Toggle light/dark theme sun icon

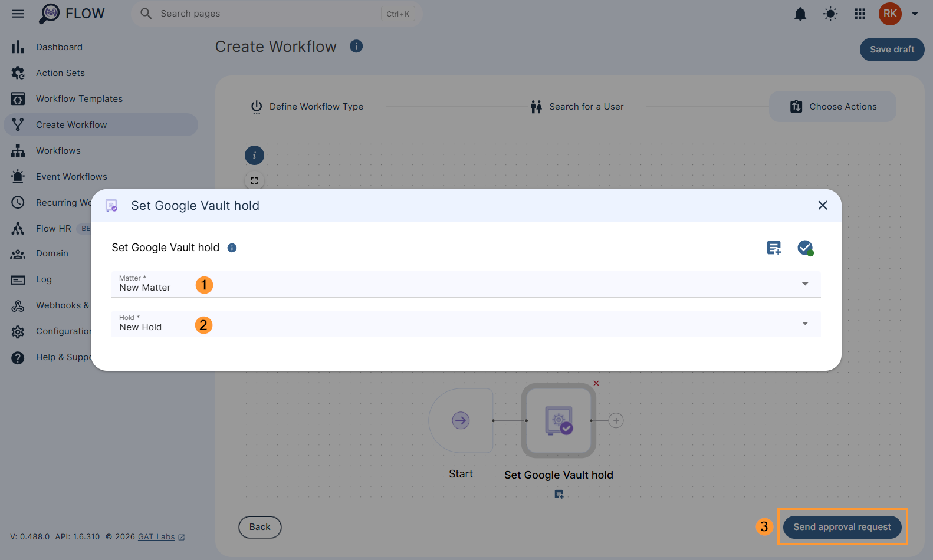click(830, 14)
